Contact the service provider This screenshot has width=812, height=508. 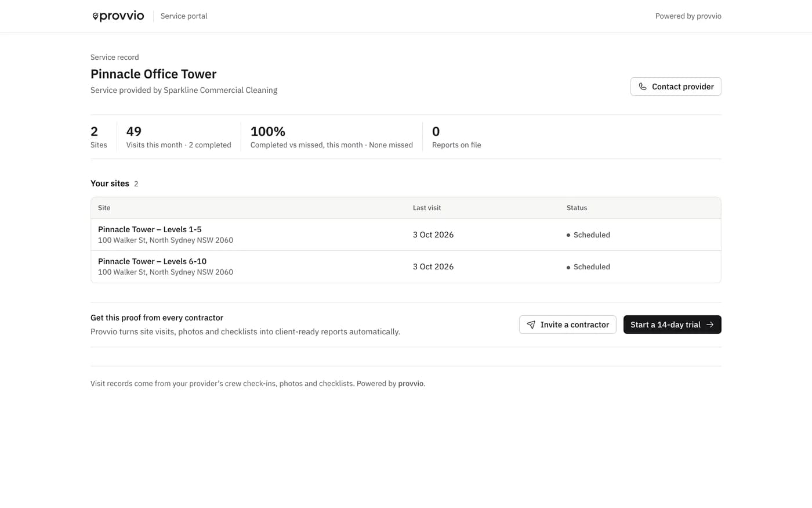[676, 87]
